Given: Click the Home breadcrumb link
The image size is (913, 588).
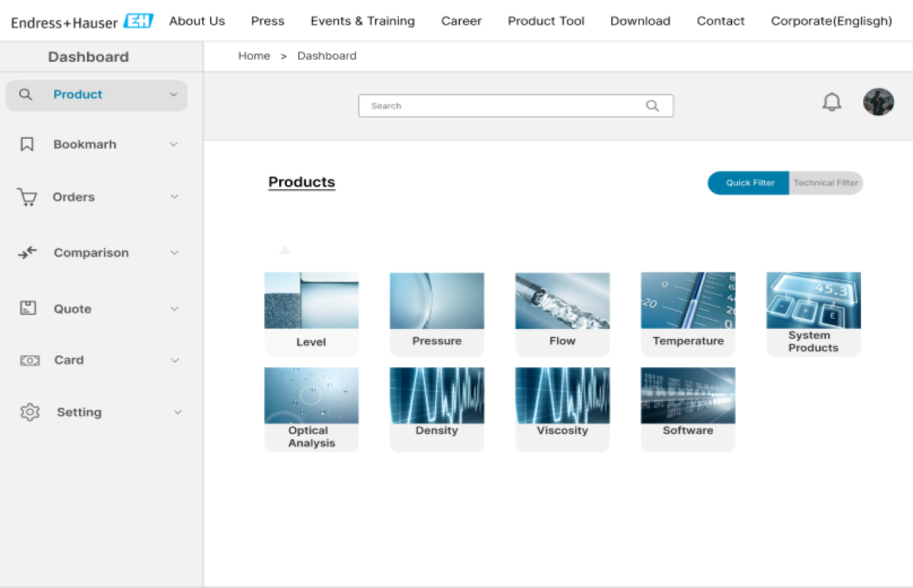Looking at the screenshot, I should coord(254,56).
